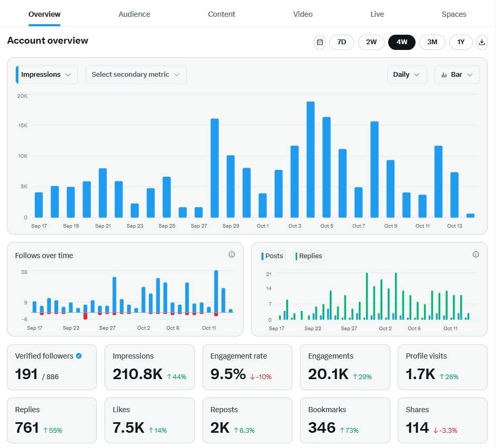Click the download data icon
The width and height of the screenshot is (496, 448).
[x=482, y=42]
